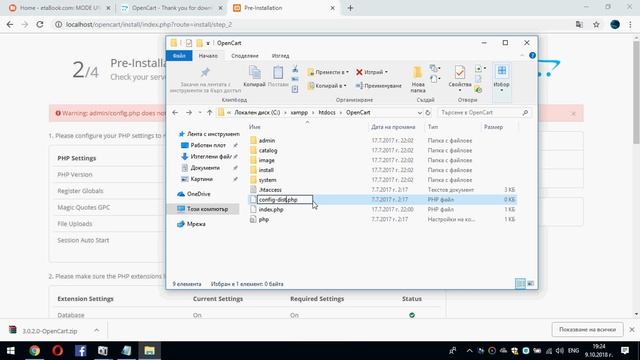
Task: Open Работен плот quick access item
Action: (x=208, y=145)
